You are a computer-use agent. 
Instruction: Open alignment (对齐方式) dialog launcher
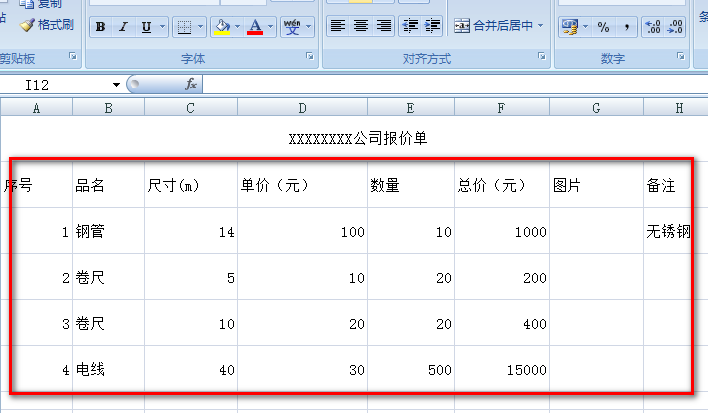click(542, 56)
